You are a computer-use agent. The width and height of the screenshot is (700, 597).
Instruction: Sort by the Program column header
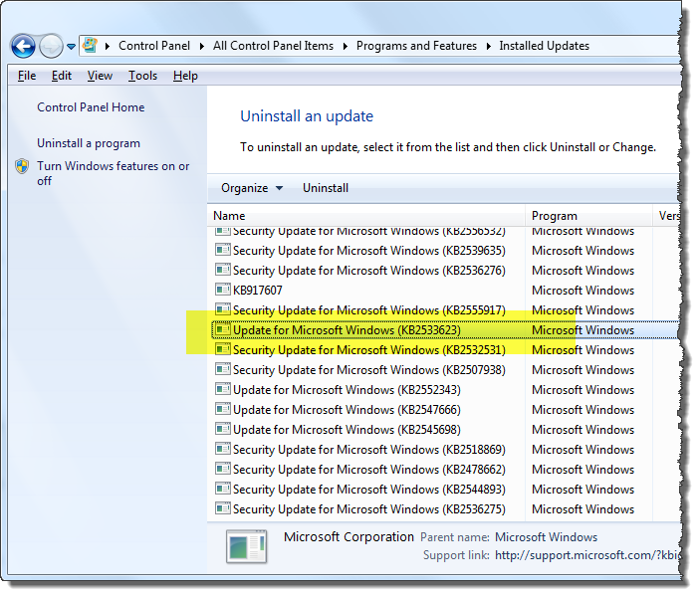click(x=588, y=216)
